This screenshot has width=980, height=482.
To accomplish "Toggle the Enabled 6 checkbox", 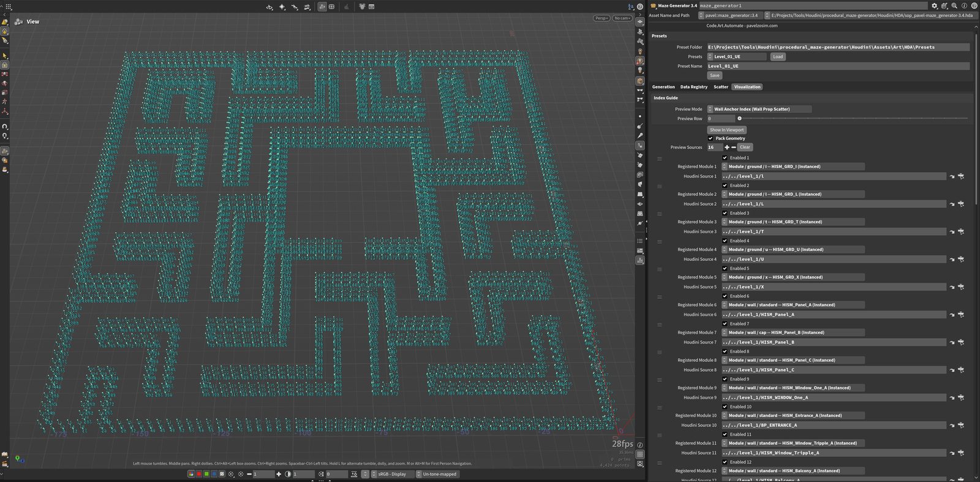I will (725, 296).
